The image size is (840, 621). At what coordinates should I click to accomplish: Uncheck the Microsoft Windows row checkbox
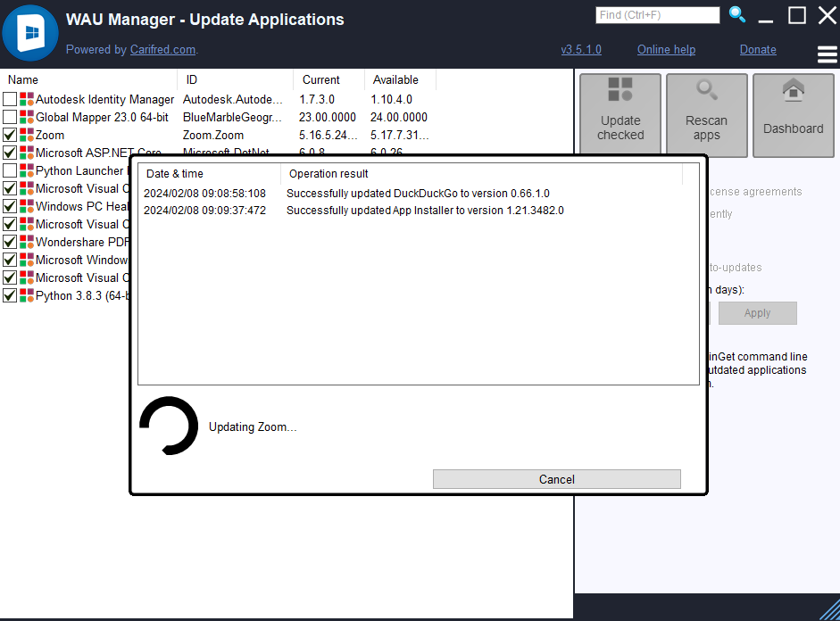point(10,260)
